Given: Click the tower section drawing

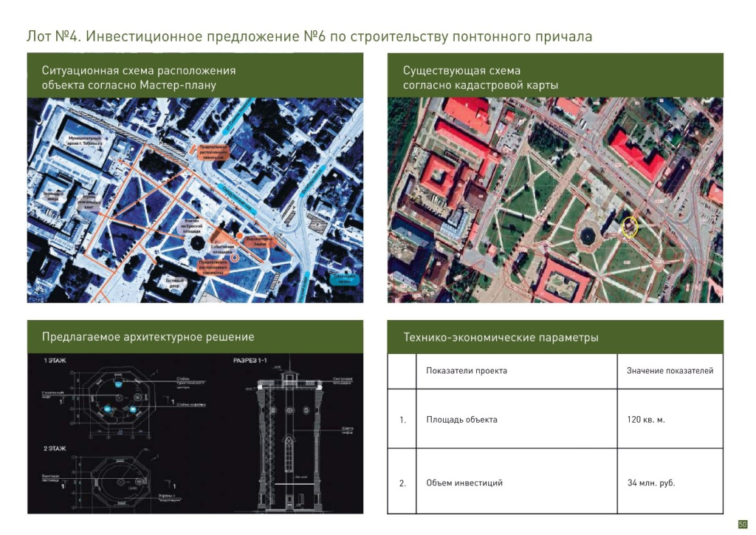Looking at the screenshot, I should (289, 437).
